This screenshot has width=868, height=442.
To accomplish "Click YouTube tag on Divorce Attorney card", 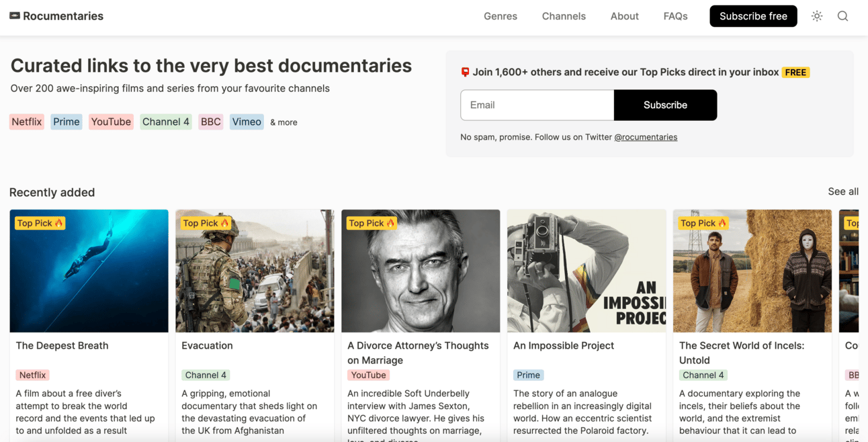I will (x=369, y=375).
